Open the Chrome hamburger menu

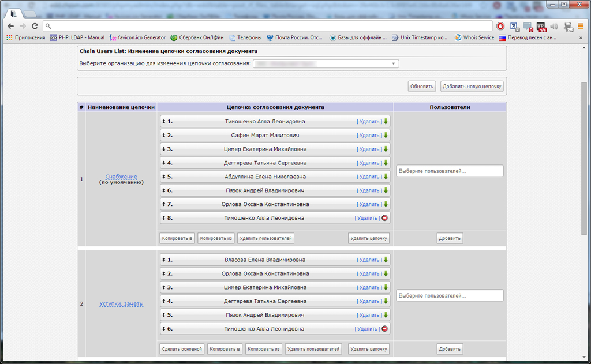pos(581,26)
